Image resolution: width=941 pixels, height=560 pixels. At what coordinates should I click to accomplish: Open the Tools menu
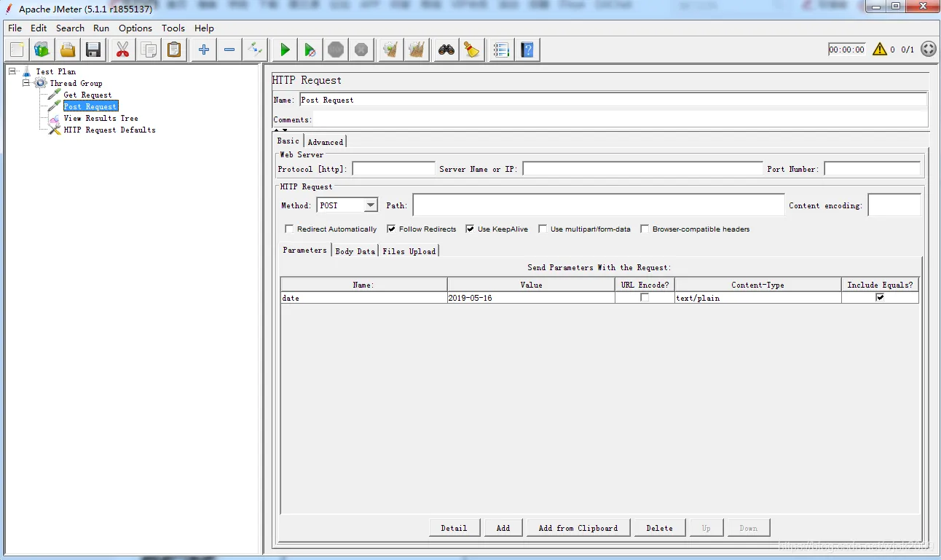point(173,28)
